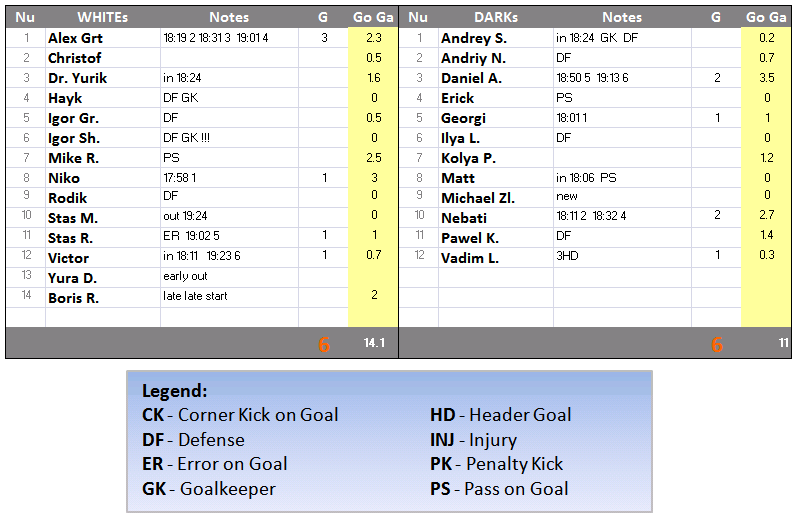Select Michael Zl.'s 'new' note cell
795x514 pixels.
point(567,197)
